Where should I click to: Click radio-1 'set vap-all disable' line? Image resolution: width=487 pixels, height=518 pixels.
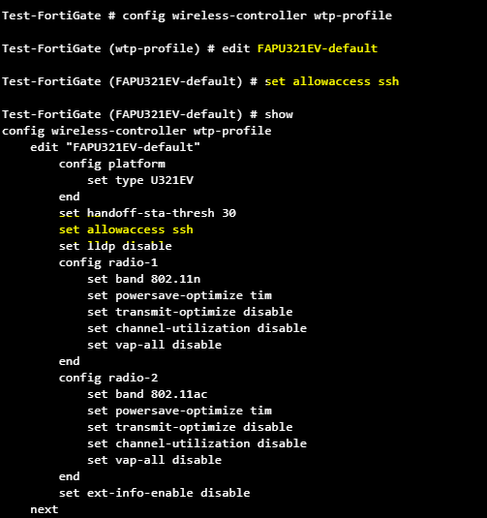pos(154,345)
